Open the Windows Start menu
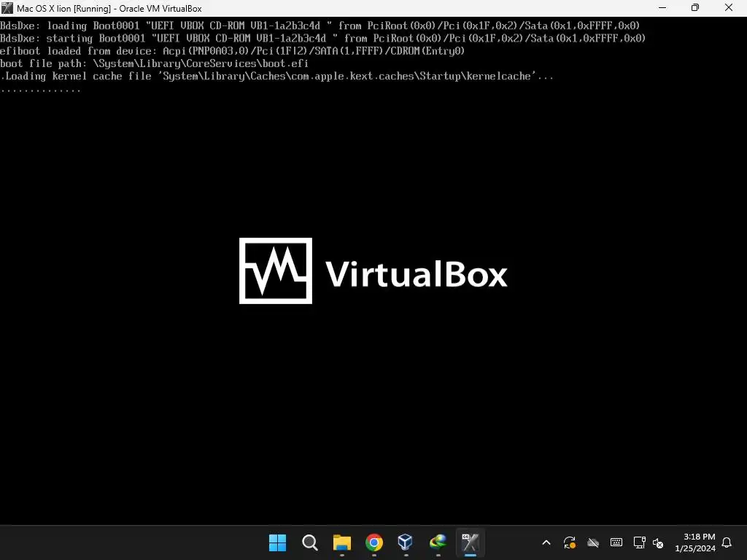Screen dimensions: 747x560 click(278, 542)
